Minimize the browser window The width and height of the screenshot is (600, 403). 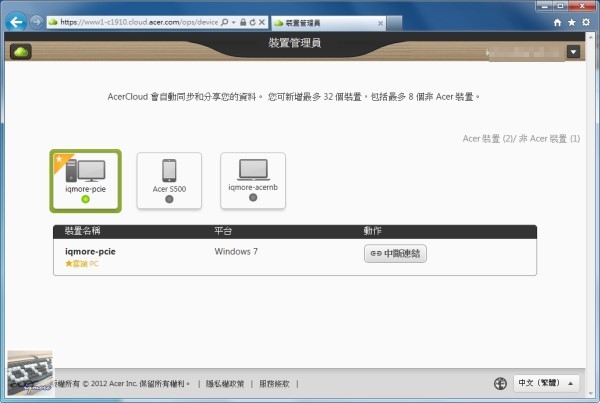coord(545,6)
